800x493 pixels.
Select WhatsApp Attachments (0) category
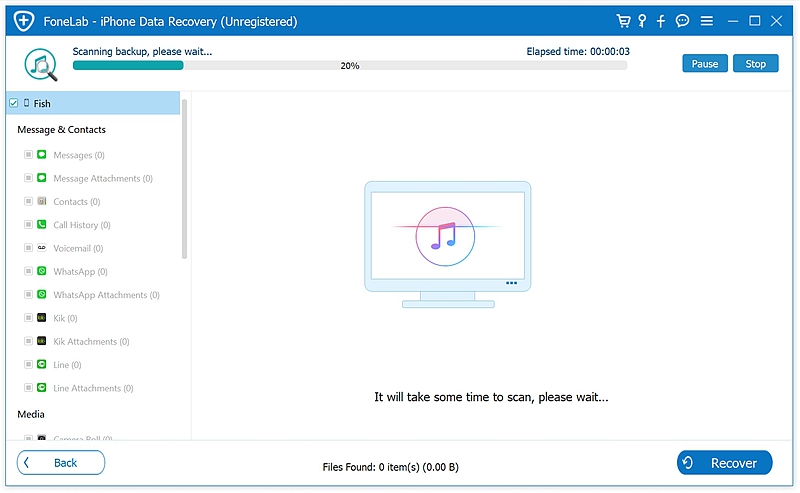pos(106,295)
